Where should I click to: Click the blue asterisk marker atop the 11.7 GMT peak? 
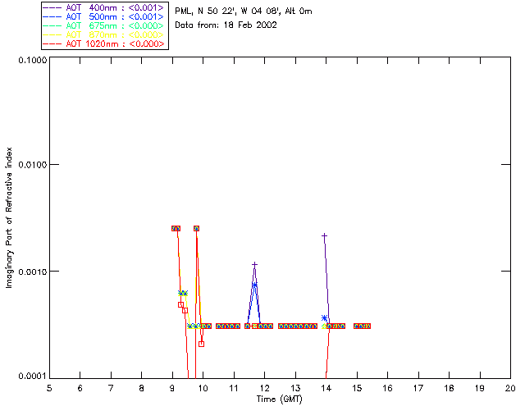(255, 285)
